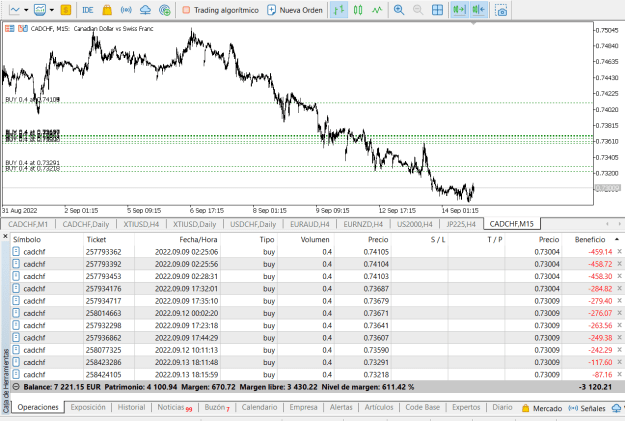Open the chart template icon
The image size is (625, 421).
click(39, 10)
